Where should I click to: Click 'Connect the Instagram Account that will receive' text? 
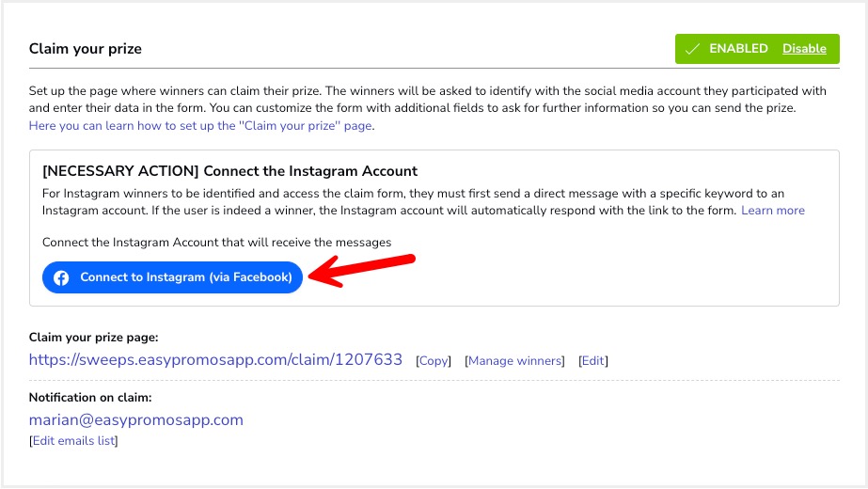(216, 243)
